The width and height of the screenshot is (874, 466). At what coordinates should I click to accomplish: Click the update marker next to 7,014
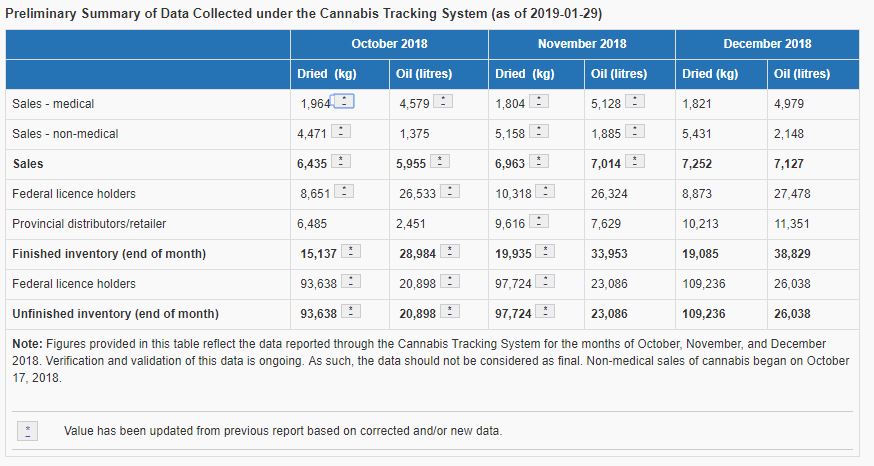tap(636, 163)
